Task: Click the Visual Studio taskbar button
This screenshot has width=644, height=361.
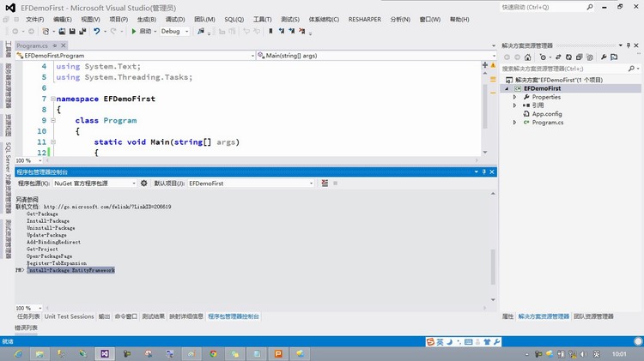Action: click(105, 353)
